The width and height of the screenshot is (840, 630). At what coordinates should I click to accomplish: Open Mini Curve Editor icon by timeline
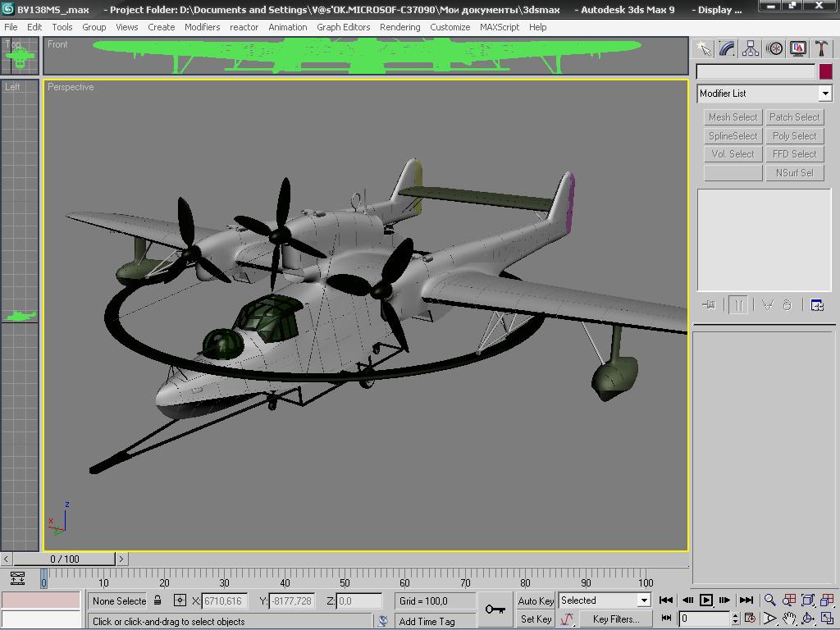click(x=17, y=578)
